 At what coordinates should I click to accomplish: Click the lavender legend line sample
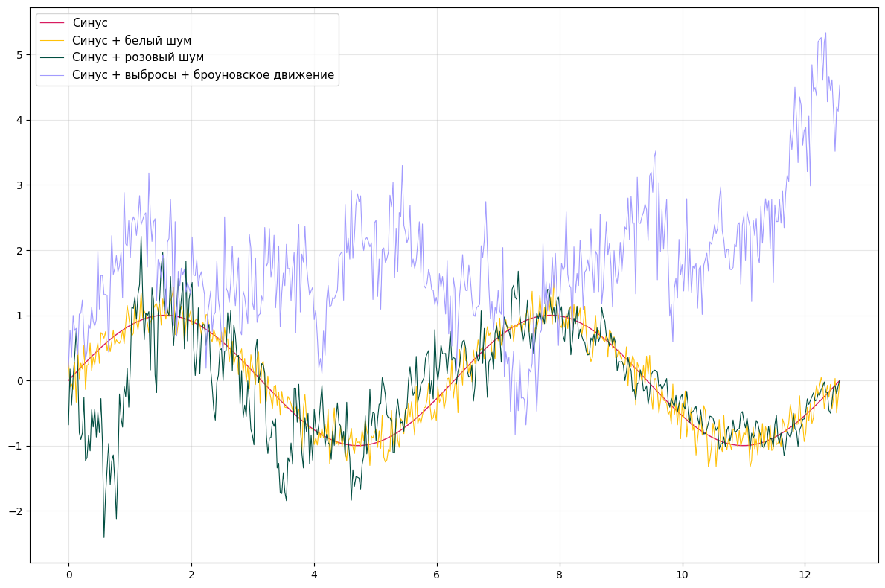(54, 75)
